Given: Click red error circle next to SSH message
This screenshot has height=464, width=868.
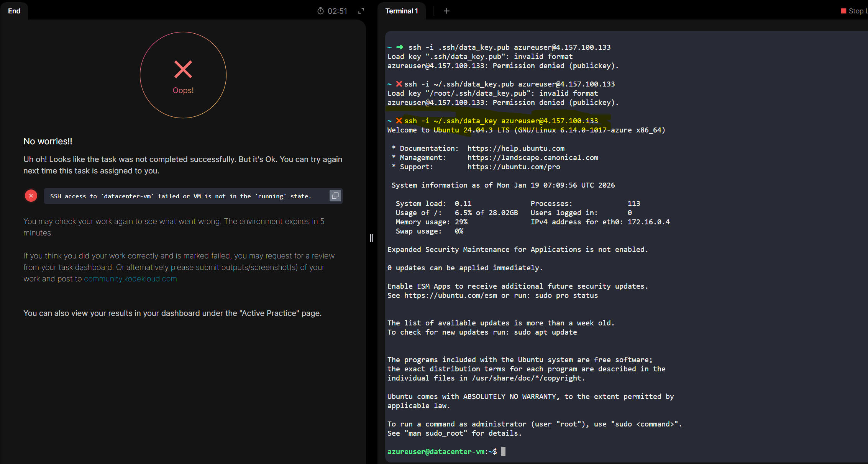Looking at the screenshot, I should tap(31, 196).
